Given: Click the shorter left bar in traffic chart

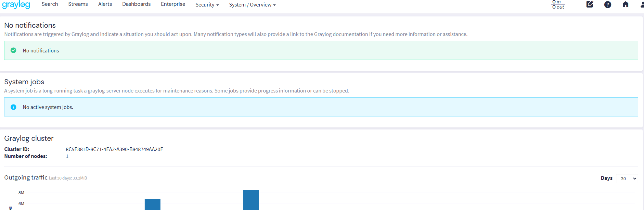Looking at the screenshot, I should (x=153, y=204).
